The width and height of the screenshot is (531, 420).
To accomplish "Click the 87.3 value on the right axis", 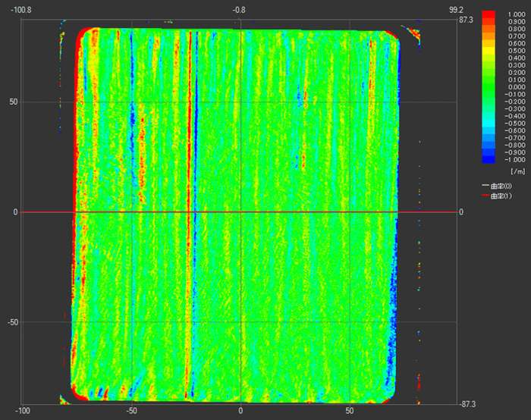I will coord(467,20).
